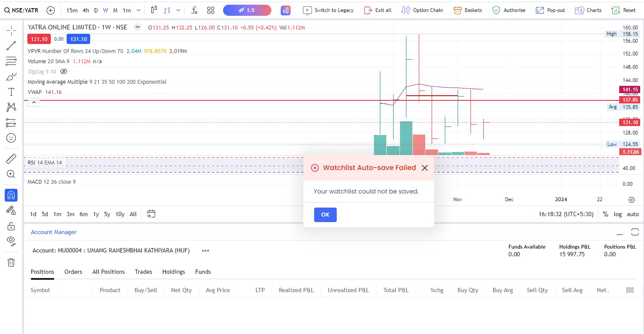Switch to the Daily (D) timeframe
Image resolution: width=644 pixels, height=334 pixels.
point(96,10)
